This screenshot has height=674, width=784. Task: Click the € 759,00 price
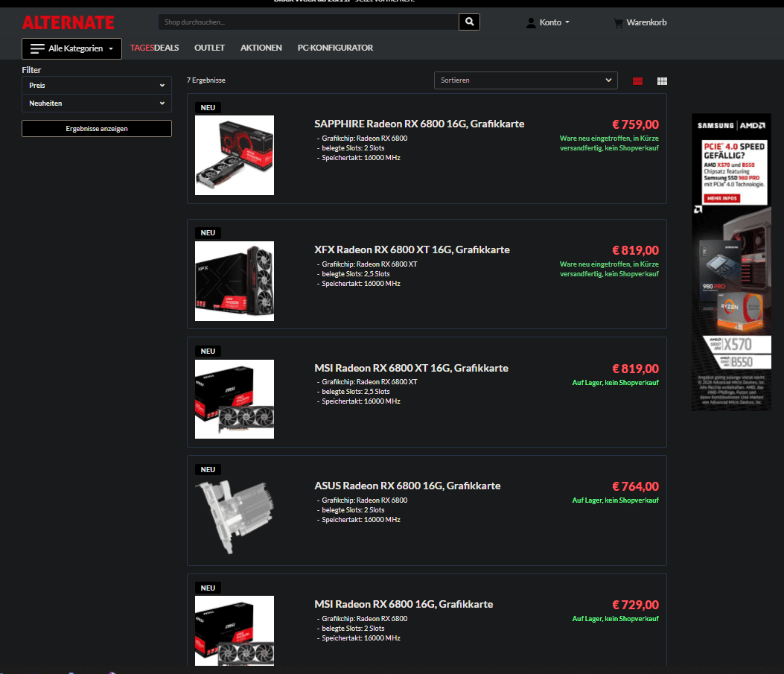click(636, 124)
